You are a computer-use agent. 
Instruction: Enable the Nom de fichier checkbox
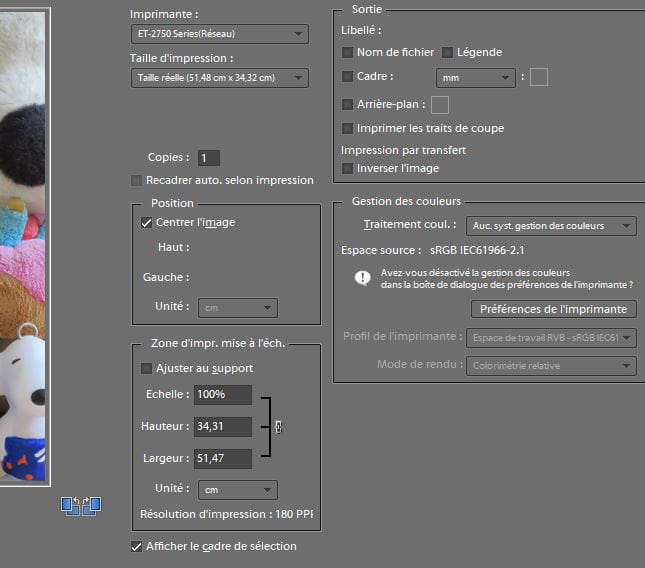[348, 52]
